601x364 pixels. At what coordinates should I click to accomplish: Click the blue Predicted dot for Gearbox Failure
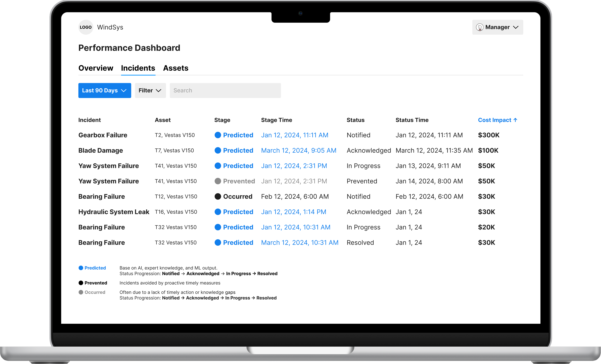click(218, 135)
